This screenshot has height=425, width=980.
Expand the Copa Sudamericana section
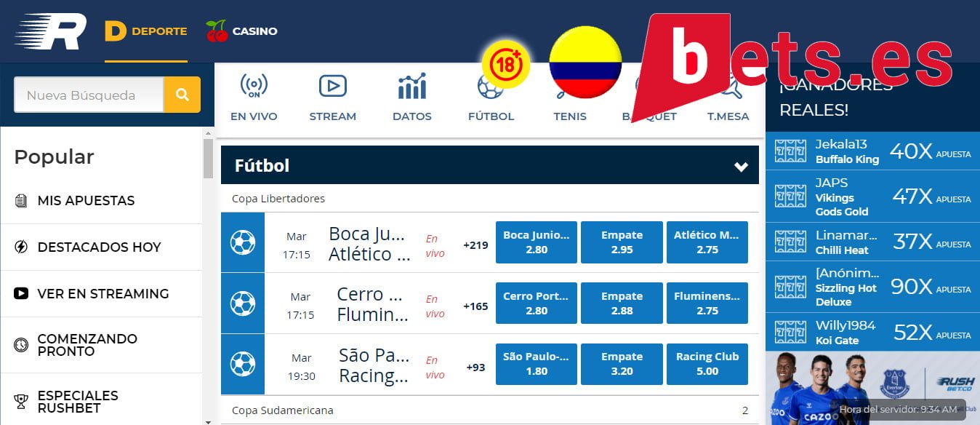point(489,410)
